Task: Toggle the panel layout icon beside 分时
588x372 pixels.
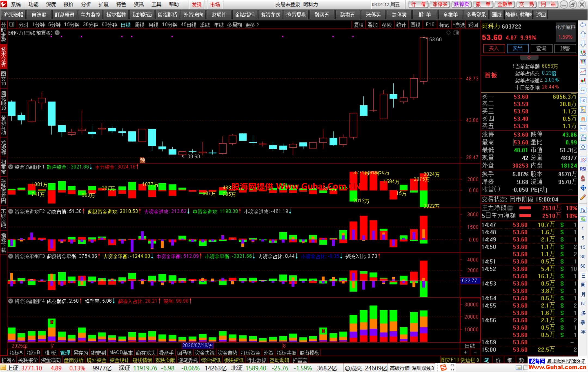Action: coord(12,24)
